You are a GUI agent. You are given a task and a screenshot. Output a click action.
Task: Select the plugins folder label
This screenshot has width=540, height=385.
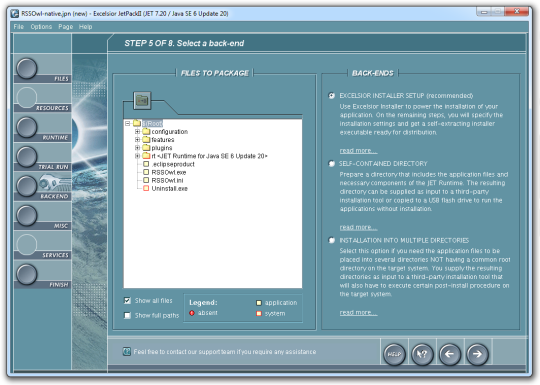coord(162,148)
